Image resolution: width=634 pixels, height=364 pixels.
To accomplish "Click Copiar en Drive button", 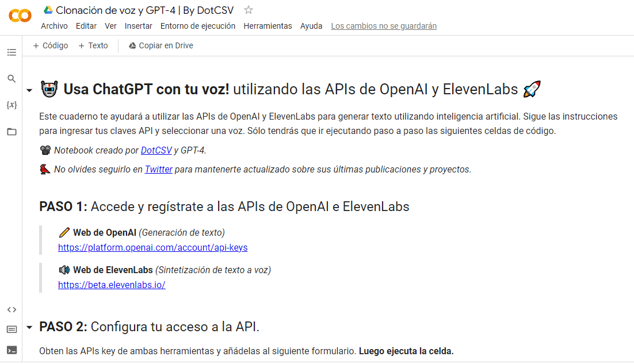I will coord(161,45).
